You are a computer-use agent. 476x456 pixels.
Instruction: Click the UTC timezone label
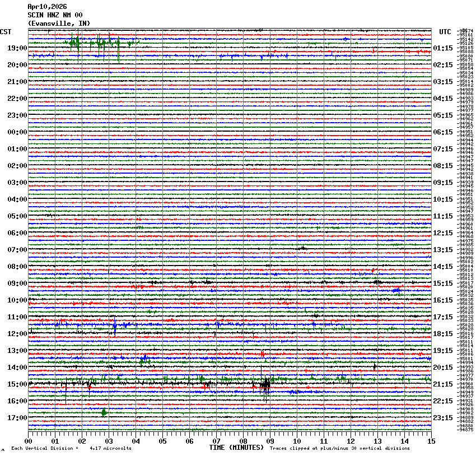point(445,32)
